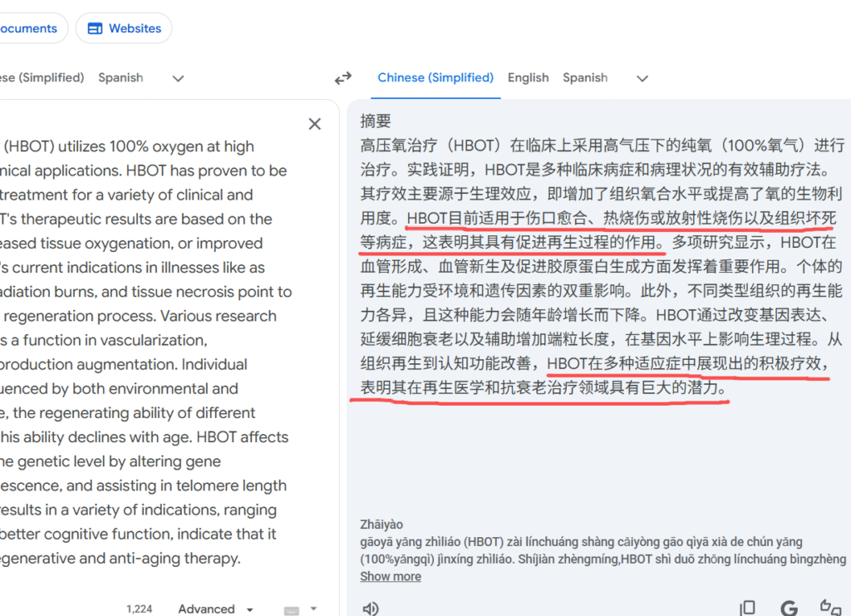The width and height of the screenshot is (851, 616).
Task: Open the Advanced model dropdown
Action: click(215, 609)
